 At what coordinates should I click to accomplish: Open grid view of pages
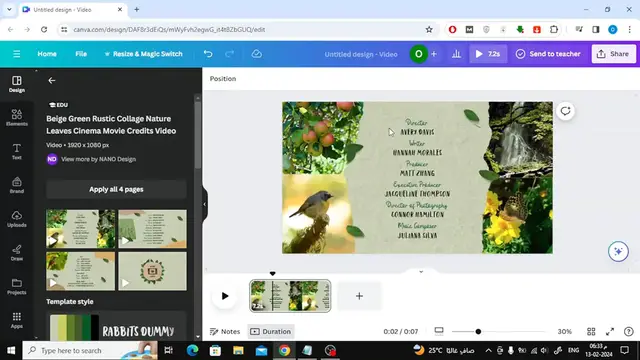591,331
